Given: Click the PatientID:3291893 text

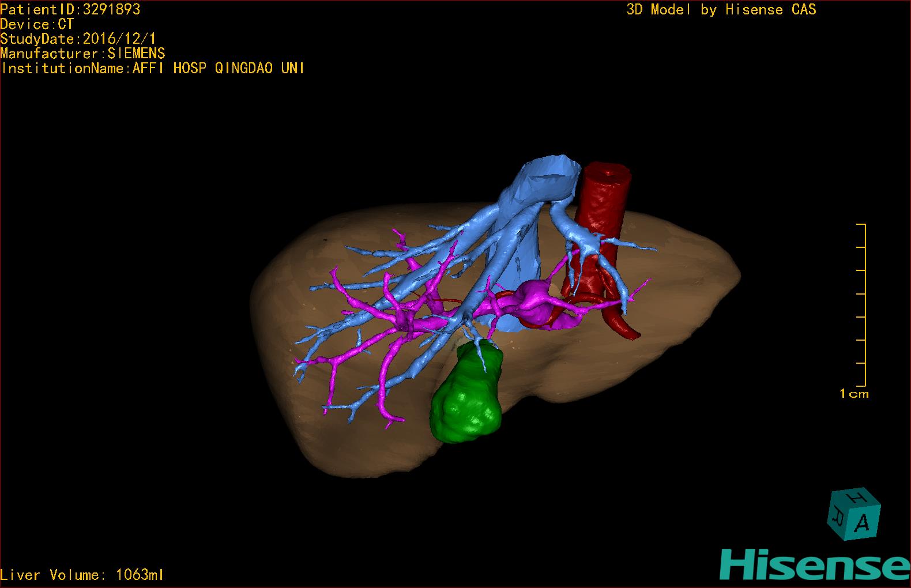Looking at the screenshot, I should (x=70, y=9).
